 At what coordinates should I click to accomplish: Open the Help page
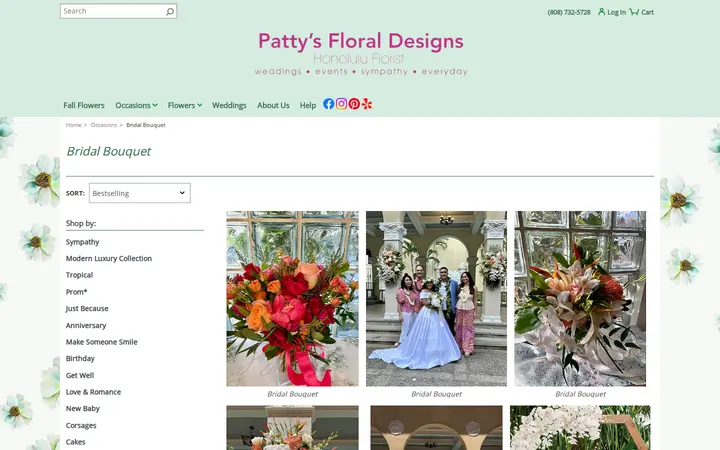click(x=308, y=105)
